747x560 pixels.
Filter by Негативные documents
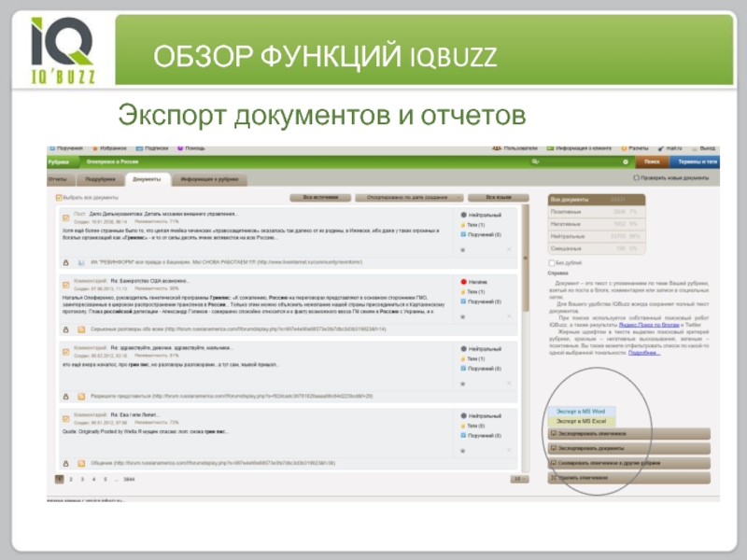pyautogui.click(x=597, y=224)
